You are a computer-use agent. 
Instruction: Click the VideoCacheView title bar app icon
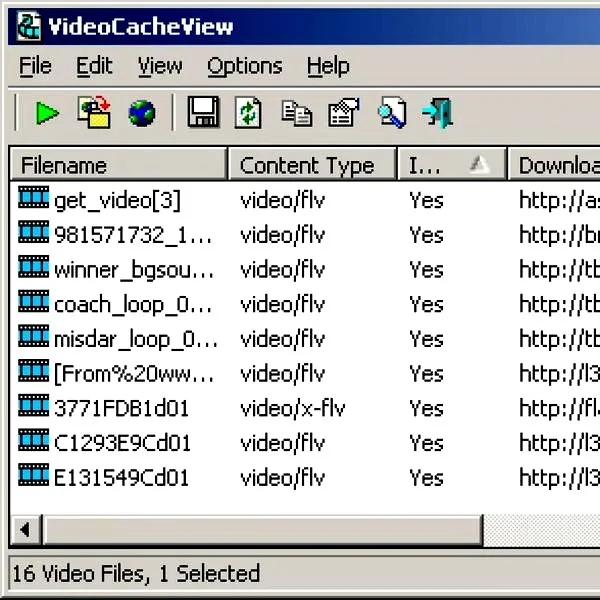(28, 26)
